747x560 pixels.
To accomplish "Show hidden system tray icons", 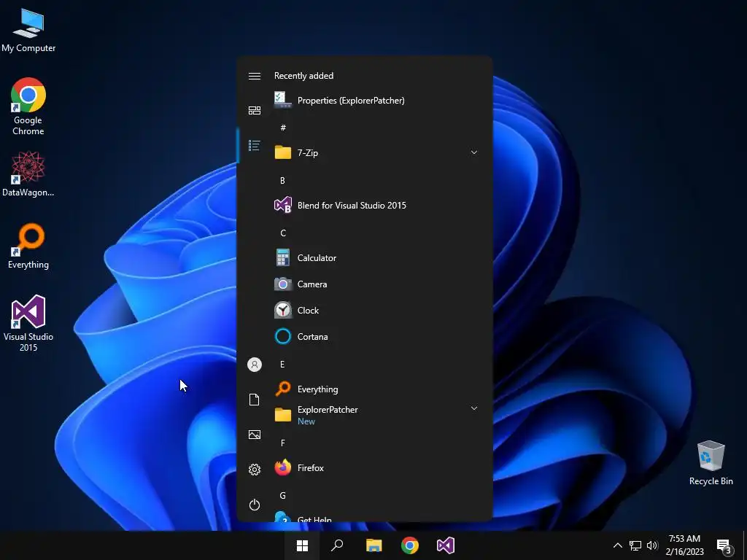I will 617,545.
